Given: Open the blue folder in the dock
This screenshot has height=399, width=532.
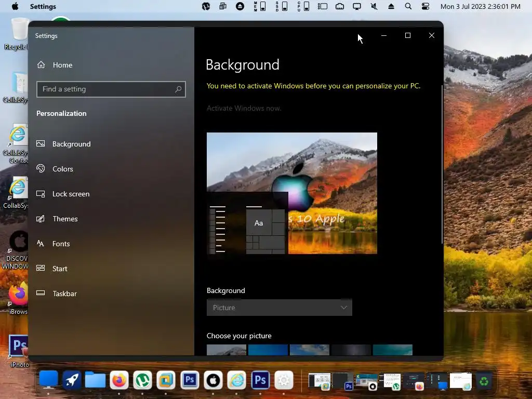Looking at the screenshot, I should coord(96,380).
